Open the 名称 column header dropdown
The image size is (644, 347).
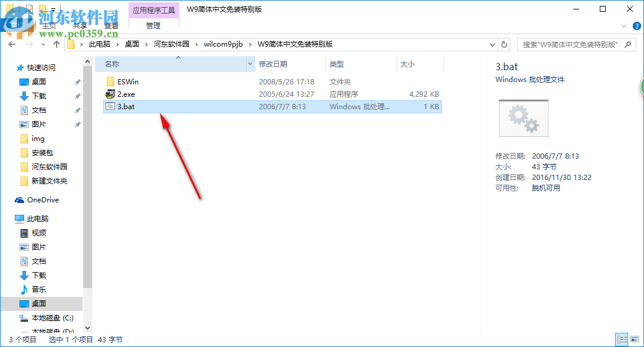(x=250, y=63)
